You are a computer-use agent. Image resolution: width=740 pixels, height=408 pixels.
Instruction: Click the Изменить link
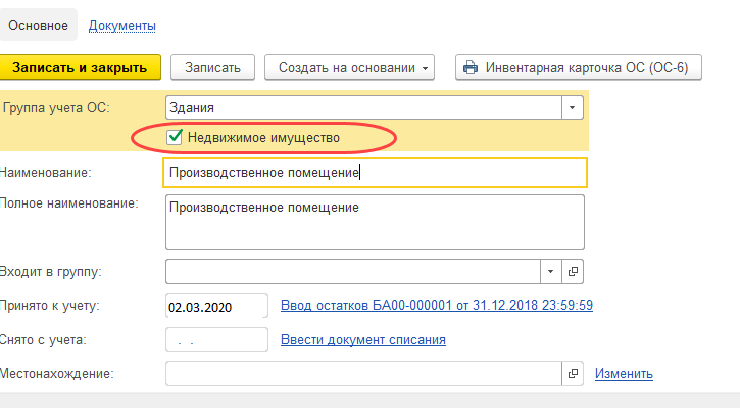623,374
